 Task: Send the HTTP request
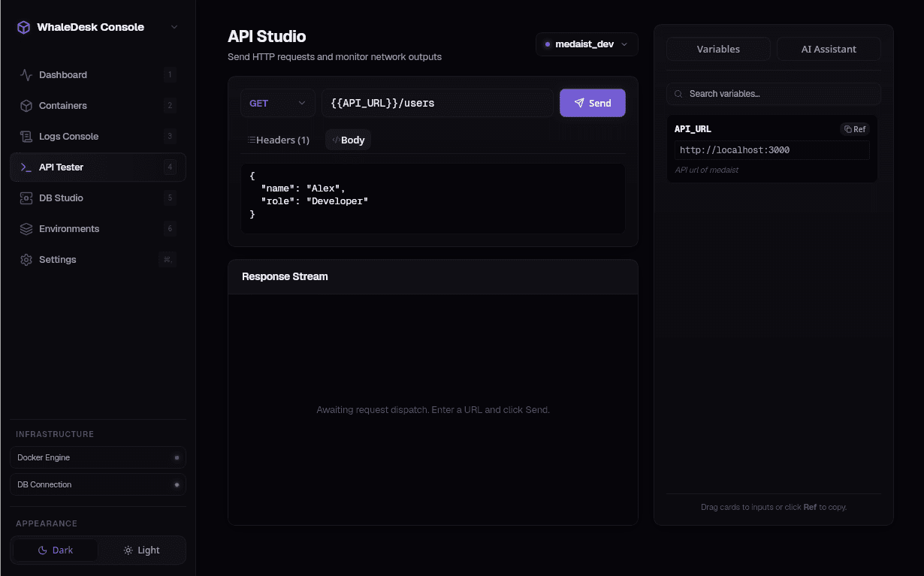click(593, 104)
